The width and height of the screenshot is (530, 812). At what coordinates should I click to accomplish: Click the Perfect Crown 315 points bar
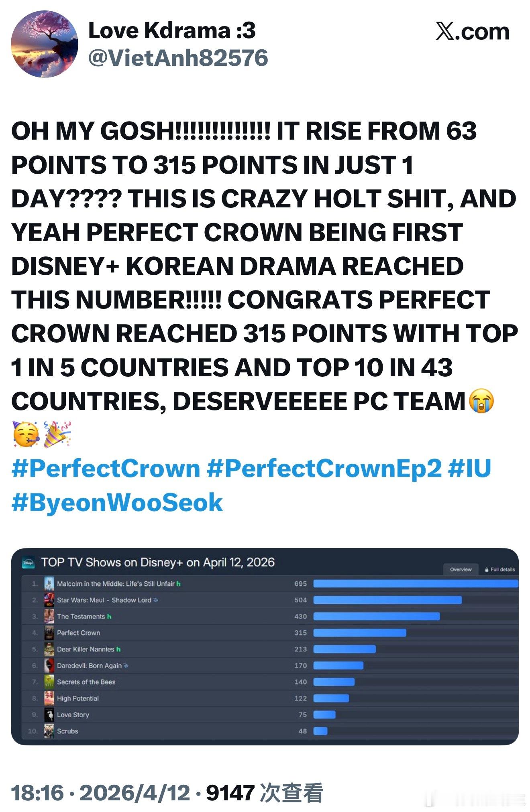click(360, 633)
